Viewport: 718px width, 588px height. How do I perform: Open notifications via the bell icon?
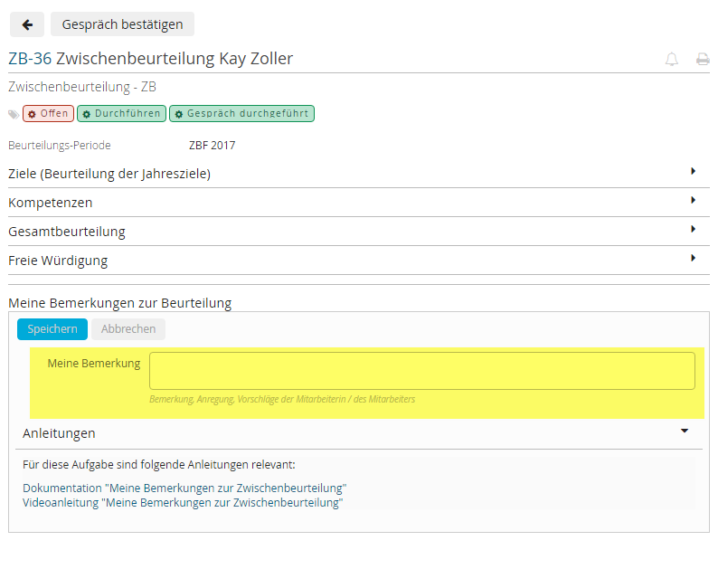click(672, 60)
